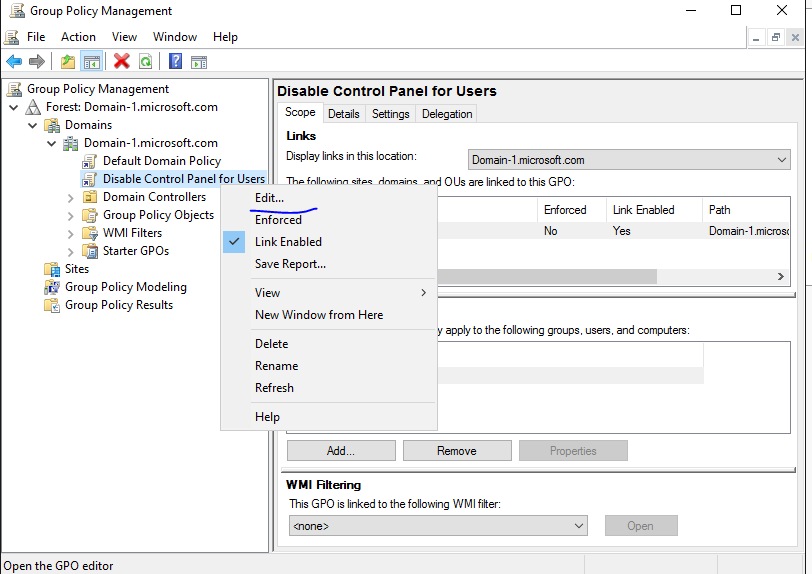Click Help in the context menu

click(267, 417)
